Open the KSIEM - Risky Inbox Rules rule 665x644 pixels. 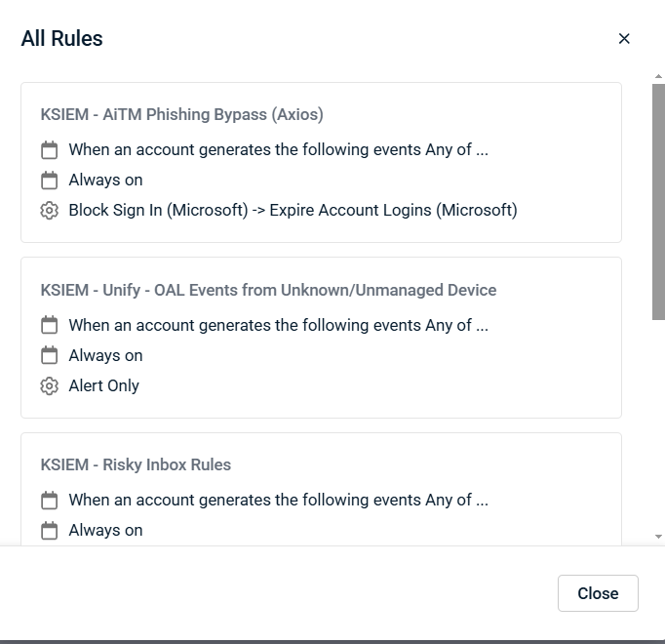136,464
